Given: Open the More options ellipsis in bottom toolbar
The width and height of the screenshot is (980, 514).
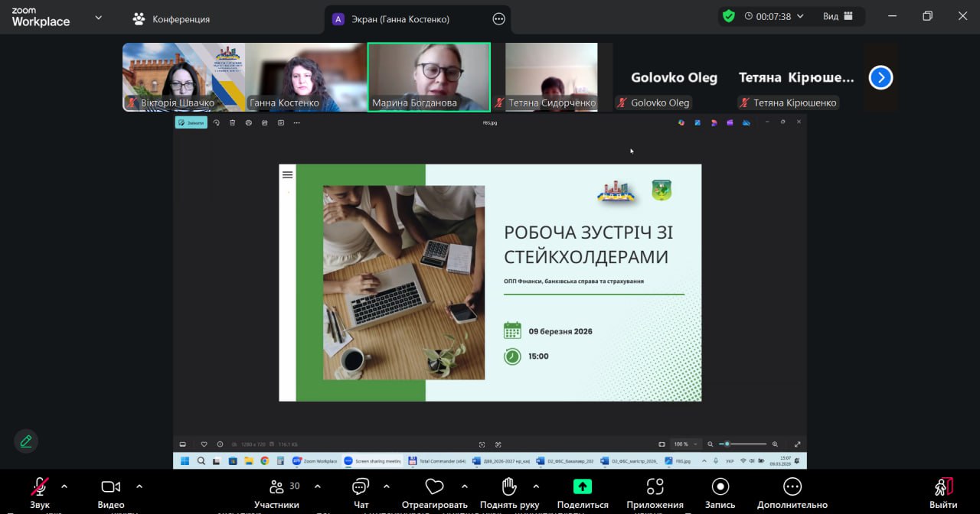Looking at the screenshot, I should (792, 487).
